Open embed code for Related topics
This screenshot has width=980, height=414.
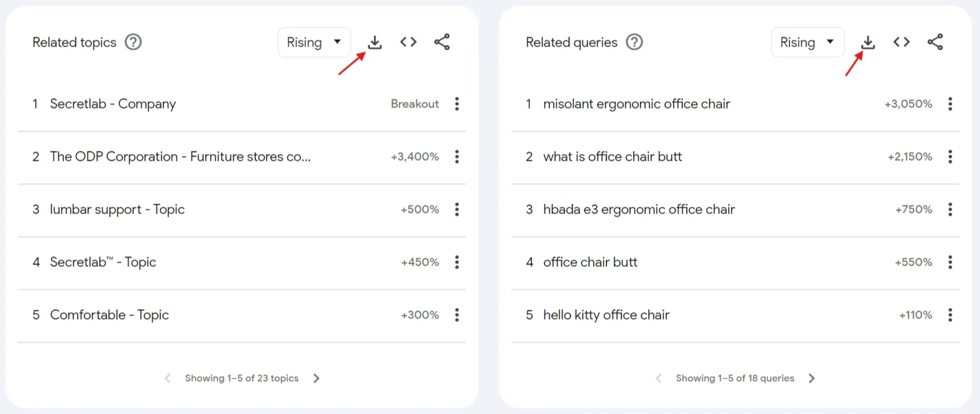click(408, 42)
